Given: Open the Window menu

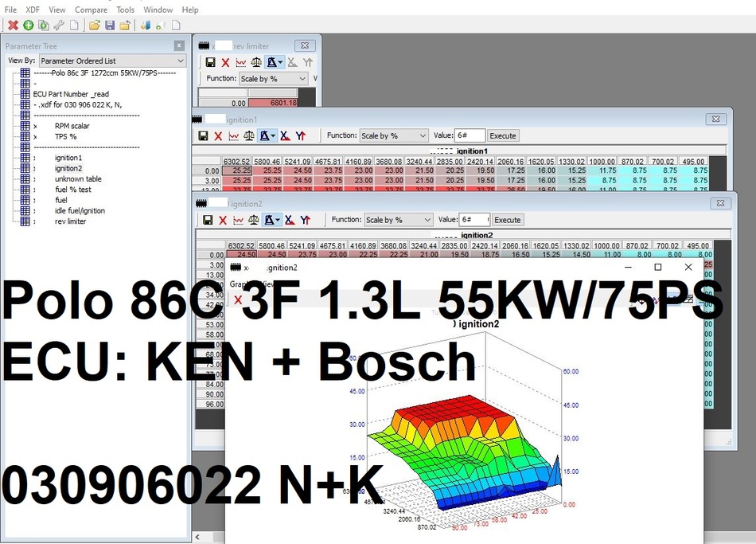Looking at the screenshot, I should point(158,10).
